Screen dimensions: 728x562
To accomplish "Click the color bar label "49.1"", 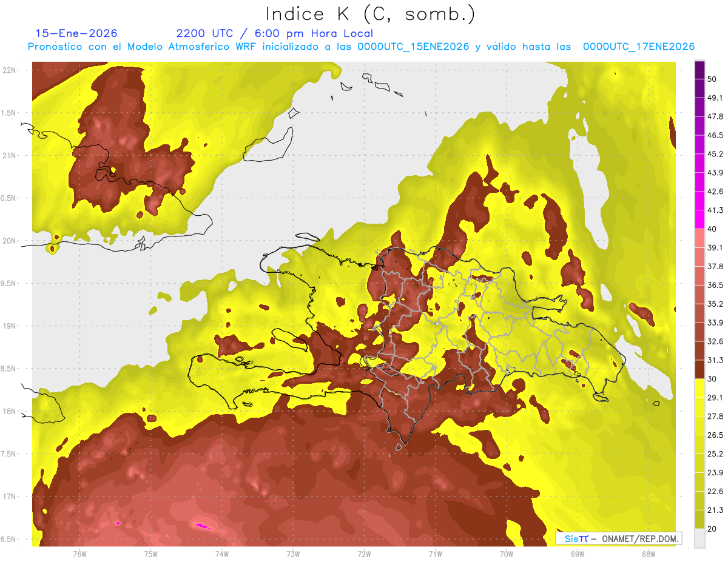I will [x=715, y=98].
